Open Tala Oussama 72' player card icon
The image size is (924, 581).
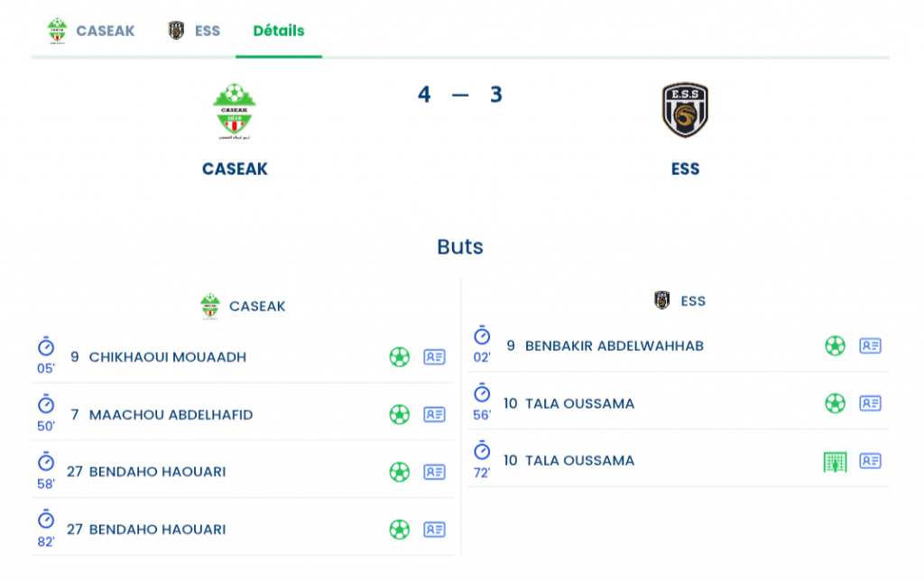(x=870, y=461)
